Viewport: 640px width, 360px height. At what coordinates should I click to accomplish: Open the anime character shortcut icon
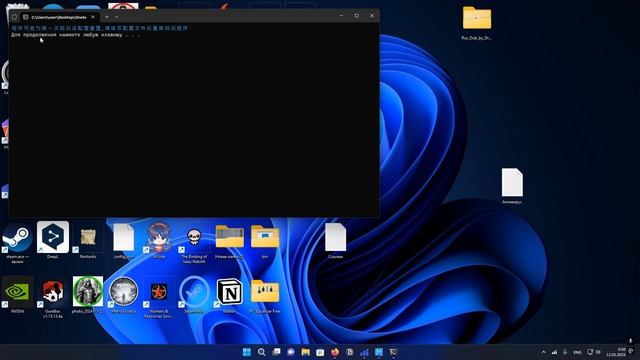tap(159, 241)
